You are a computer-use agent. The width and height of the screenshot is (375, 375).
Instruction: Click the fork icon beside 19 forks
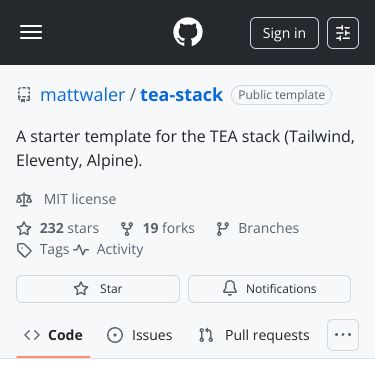coord(127,229)
